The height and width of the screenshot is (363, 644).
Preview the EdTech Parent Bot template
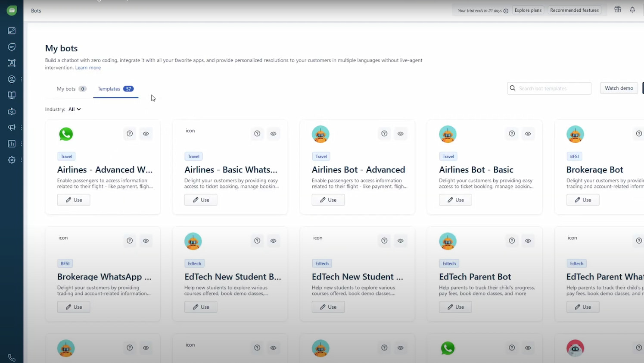(528, 241)
